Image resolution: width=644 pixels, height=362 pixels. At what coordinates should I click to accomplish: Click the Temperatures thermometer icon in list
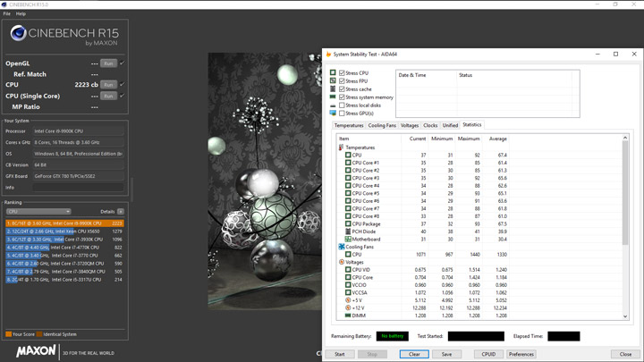point(342,147)
